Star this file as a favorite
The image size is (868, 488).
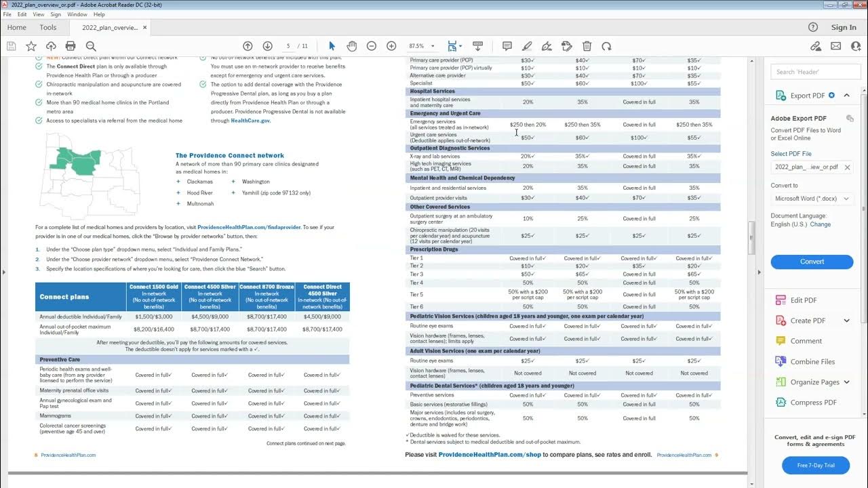[x=31, y=46]
